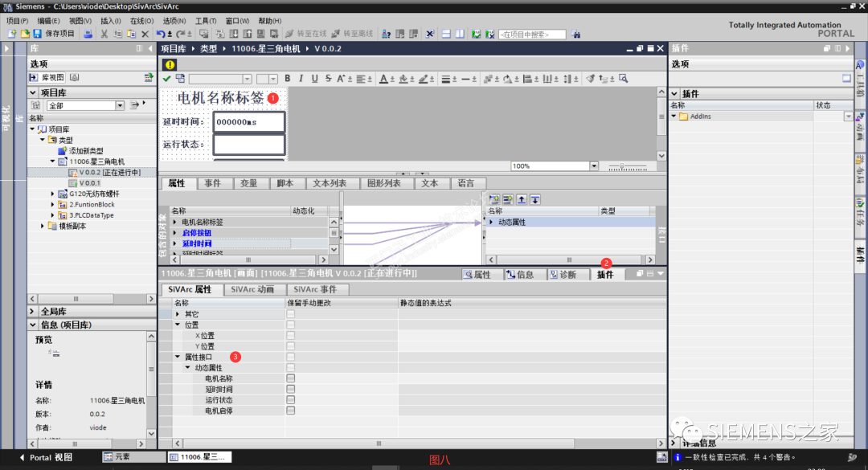
Task: Apply Underline formatting to selected text
Action: [315, 78]
